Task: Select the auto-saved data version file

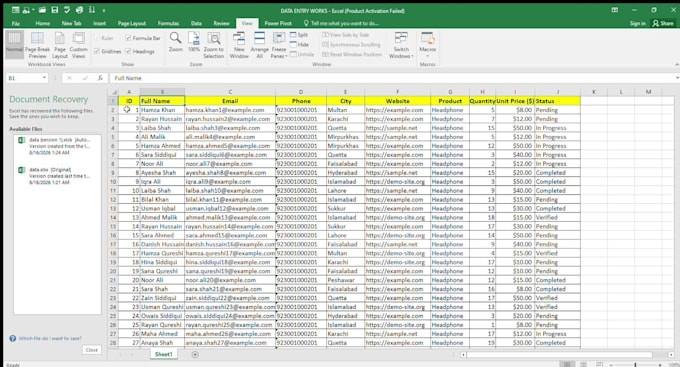Action: (57, 146)
